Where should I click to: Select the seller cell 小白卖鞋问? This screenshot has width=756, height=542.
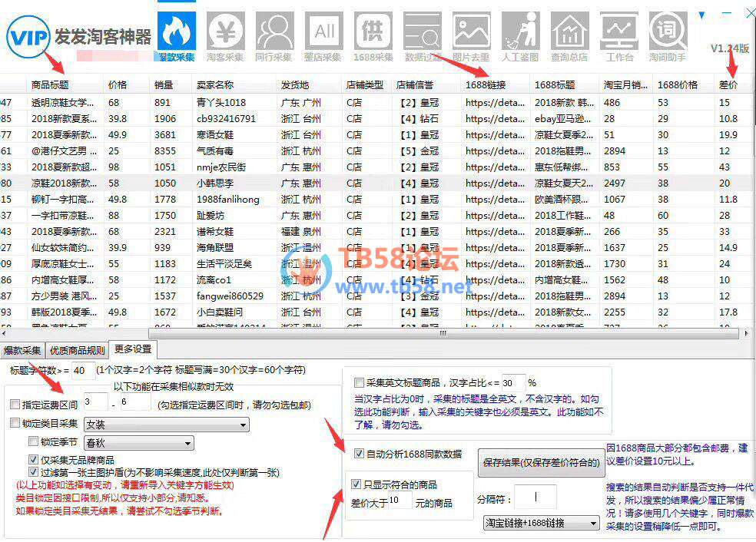(x=220, y=312)
